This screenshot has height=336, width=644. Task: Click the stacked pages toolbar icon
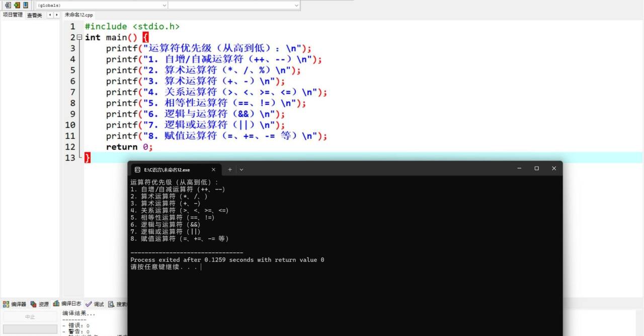pyautogui.click(x=8, y=5)
